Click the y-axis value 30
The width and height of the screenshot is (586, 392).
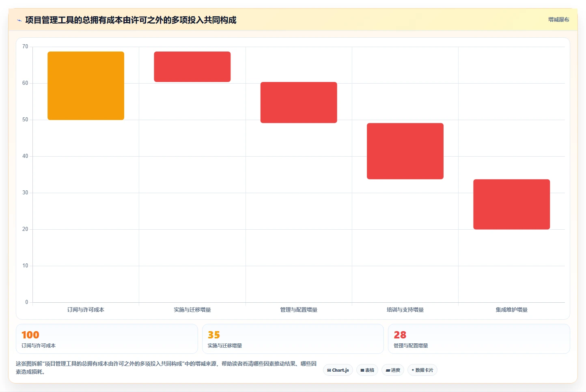click(x=25, y=193)
